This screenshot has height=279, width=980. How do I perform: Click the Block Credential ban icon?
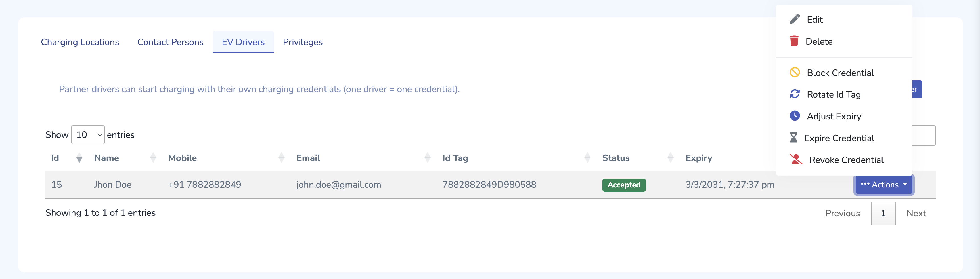(794, 72)
